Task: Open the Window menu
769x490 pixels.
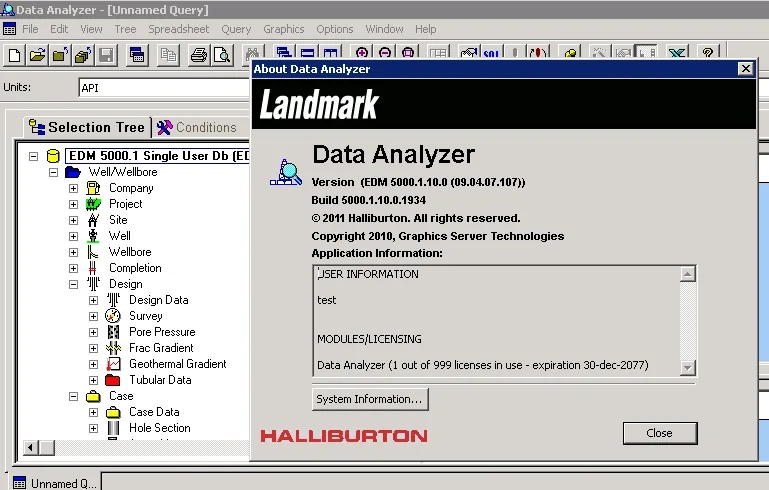Action: tap(384, 29)
